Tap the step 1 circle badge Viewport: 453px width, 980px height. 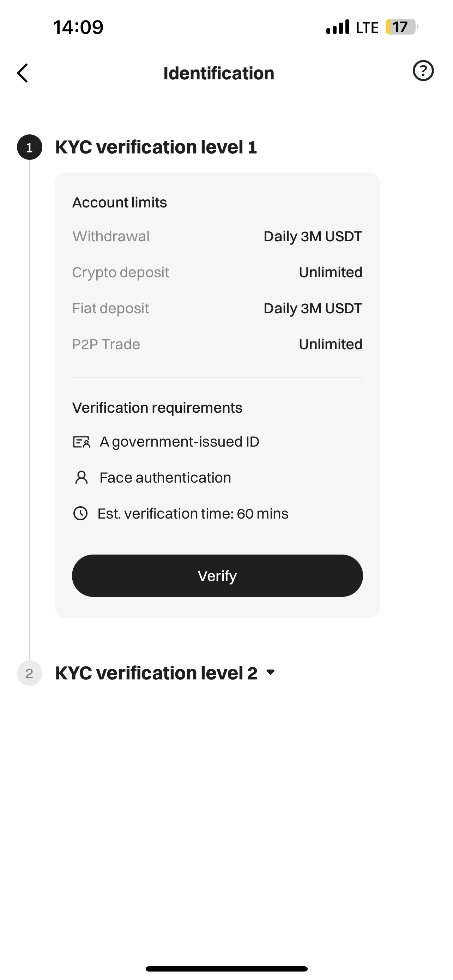(30, 147)
